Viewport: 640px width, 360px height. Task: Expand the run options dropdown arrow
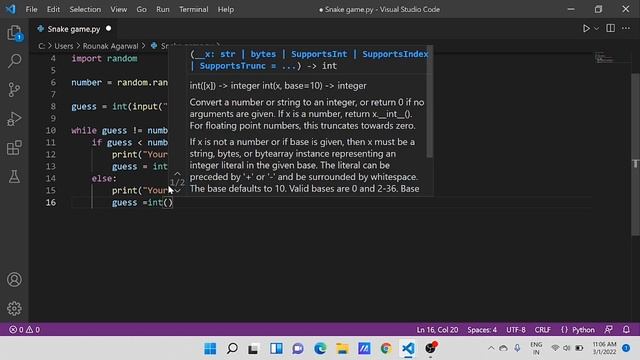pos(596,29)
